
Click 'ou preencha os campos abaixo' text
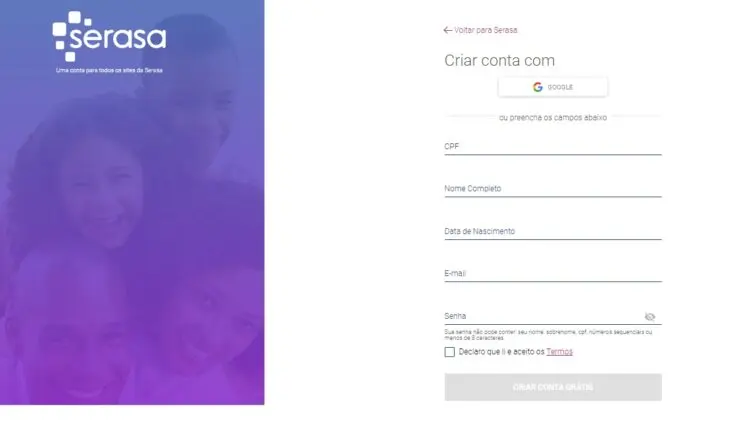click(x=552, y=118)
